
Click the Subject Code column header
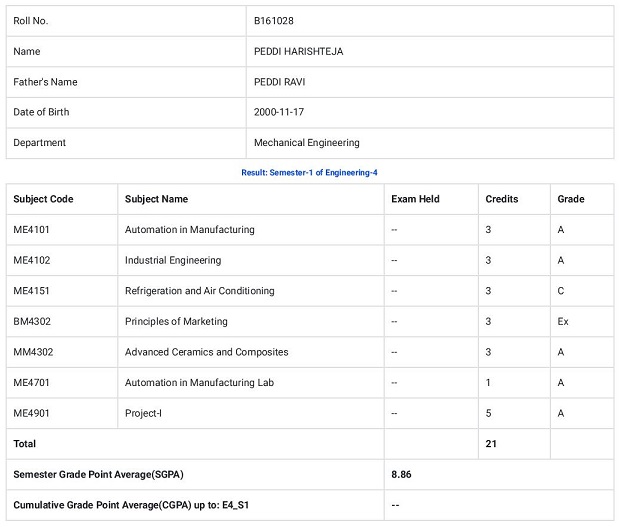tap(43, 199)
